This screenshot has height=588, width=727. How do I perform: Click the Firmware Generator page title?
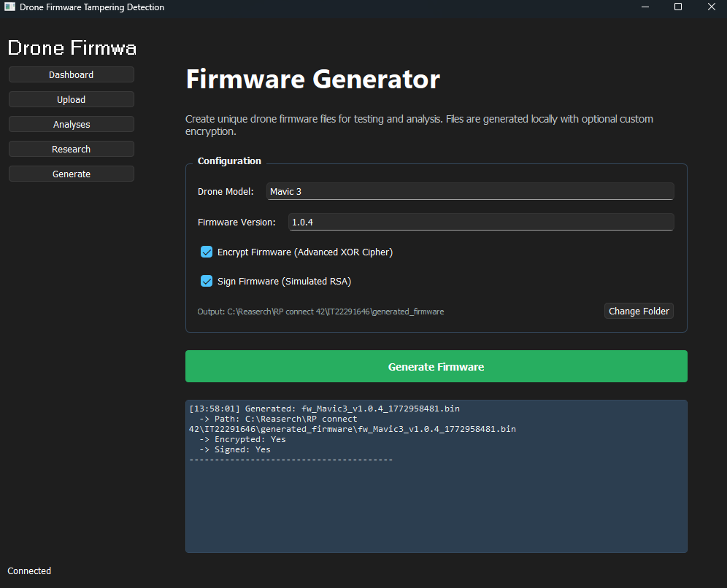point(312,79)
